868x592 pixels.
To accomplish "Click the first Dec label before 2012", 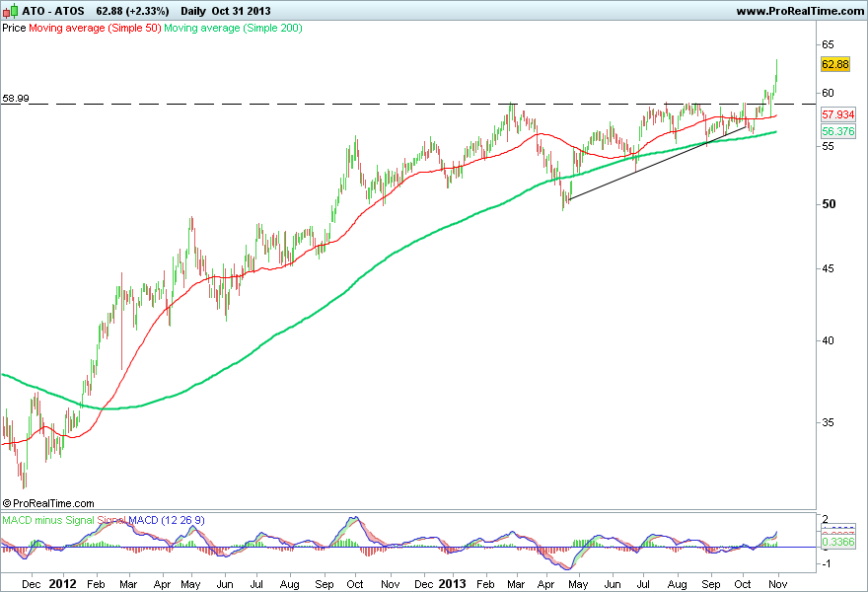I will [31, 584].
